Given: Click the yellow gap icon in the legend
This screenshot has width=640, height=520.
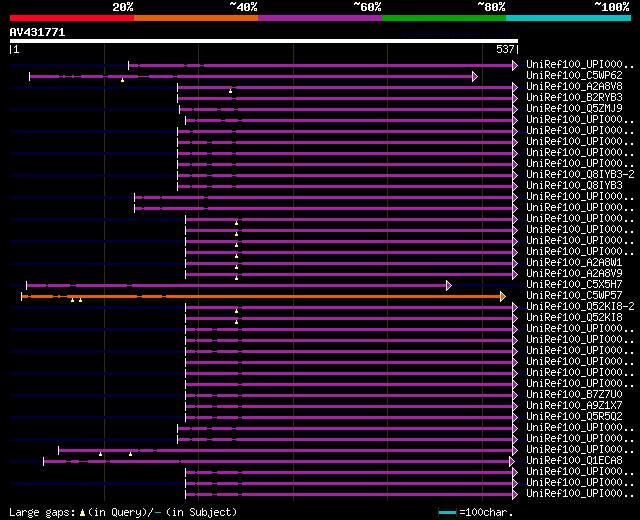Looking at the screenshot, I should coord(82,512).
